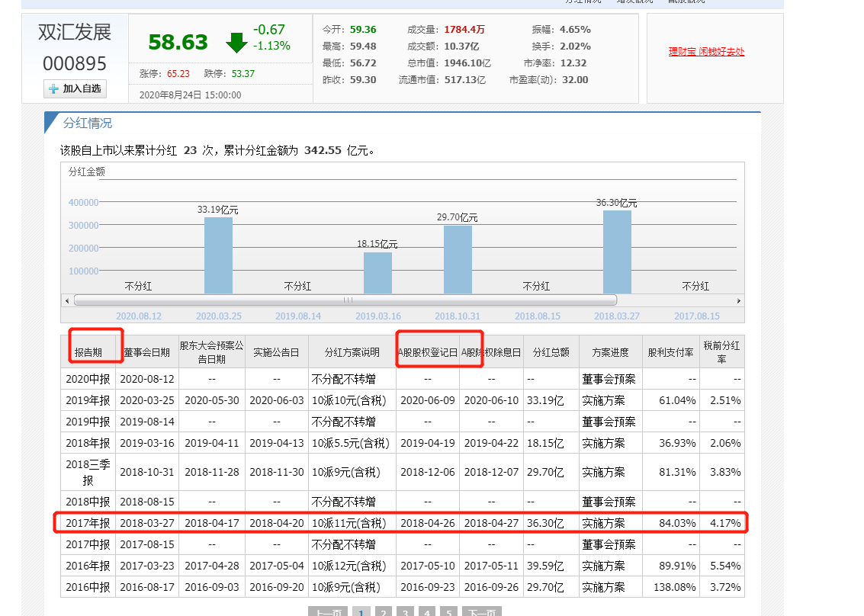Screen dimensions: 864x616
Task: Select the 2016年报 report period cell
Action: coord(88,566)
